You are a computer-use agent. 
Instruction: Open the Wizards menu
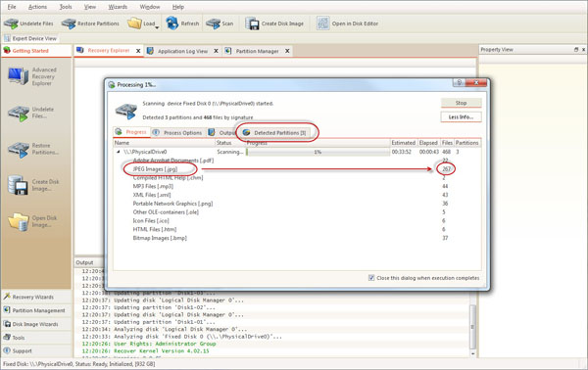tap(118, 7)
